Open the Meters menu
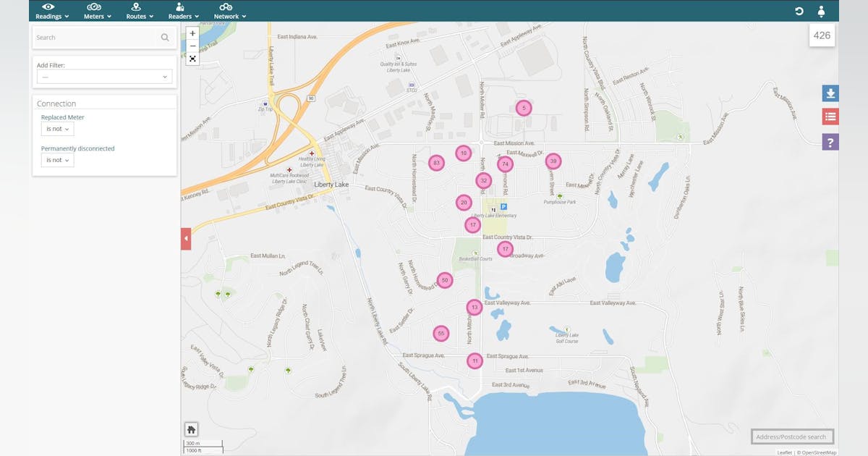The image size is (868, 456). point(95,11)
